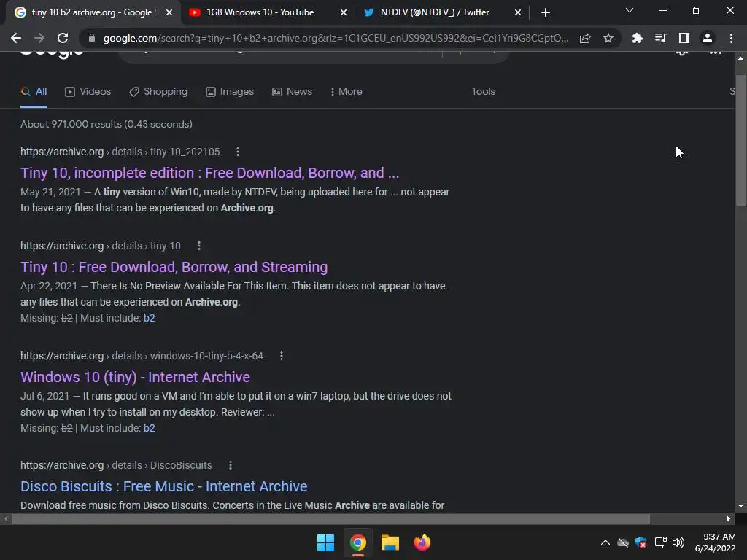Expand the More search filters
Image resolution: width=747 pixels, height=560 pixels.
pyautogui.click(x=347, y=91)
